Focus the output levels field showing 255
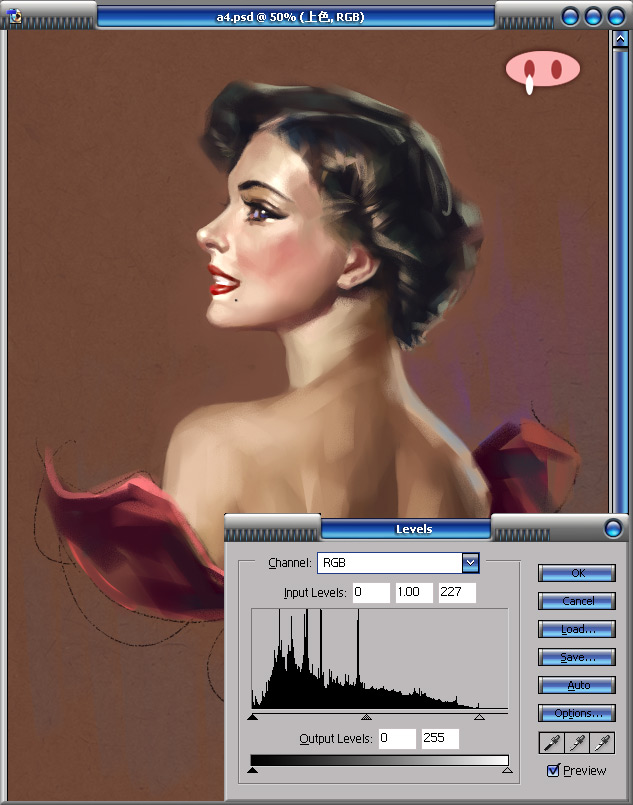633x805 pixels. click(440, 738)
